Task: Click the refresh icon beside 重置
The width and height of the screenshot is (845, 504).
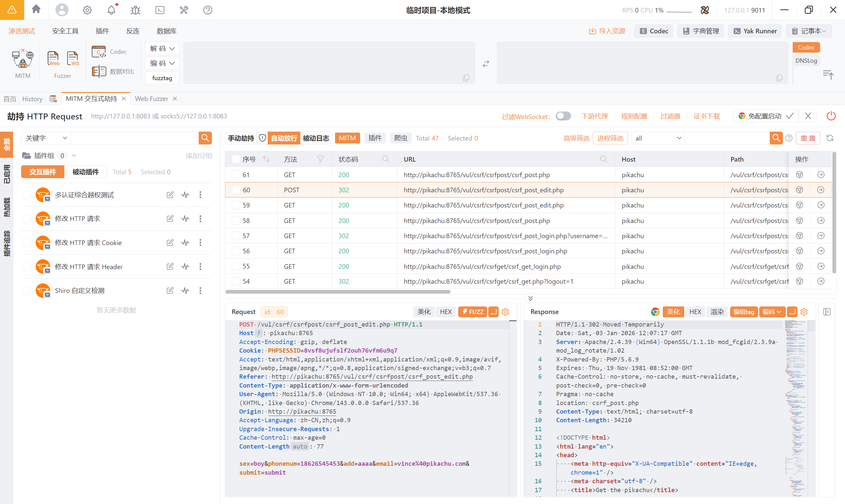Action: pos(830,138)
